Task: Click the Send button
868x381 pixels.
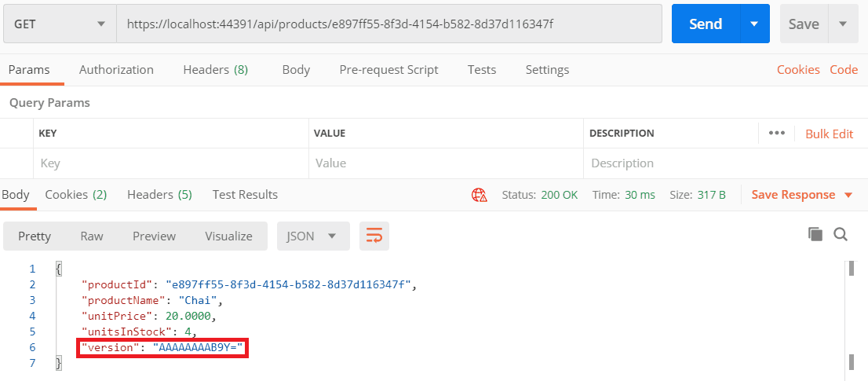Action: [x=705, y=24]
